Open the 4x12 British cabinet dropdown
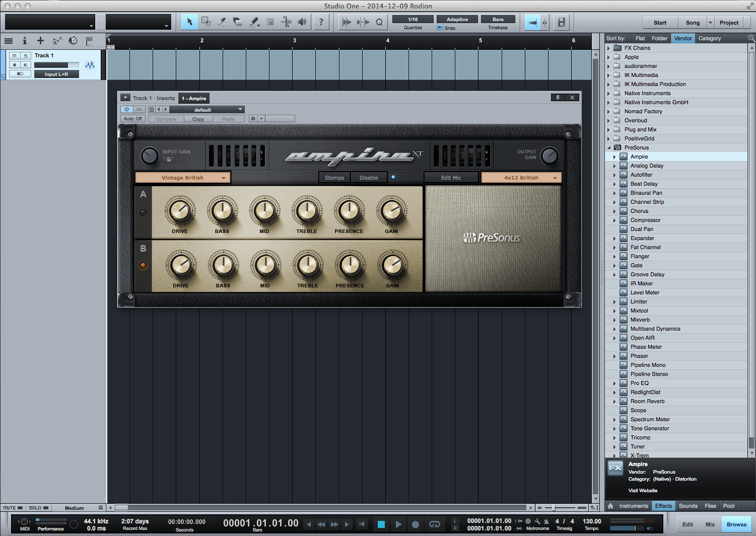The height and width of the screenshot is (536, 756). coord(521,178)
